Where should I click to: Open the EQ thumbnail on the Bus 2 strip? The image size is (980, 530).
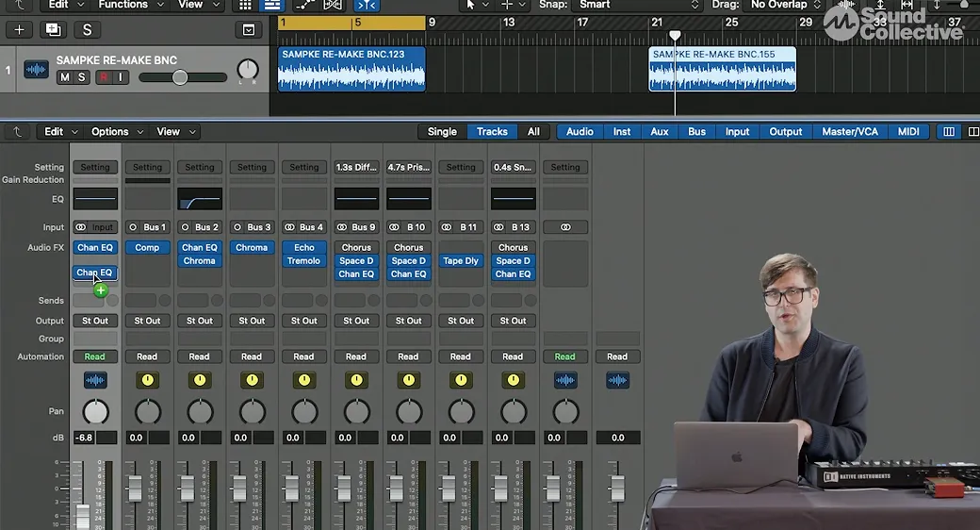(200, 199)
